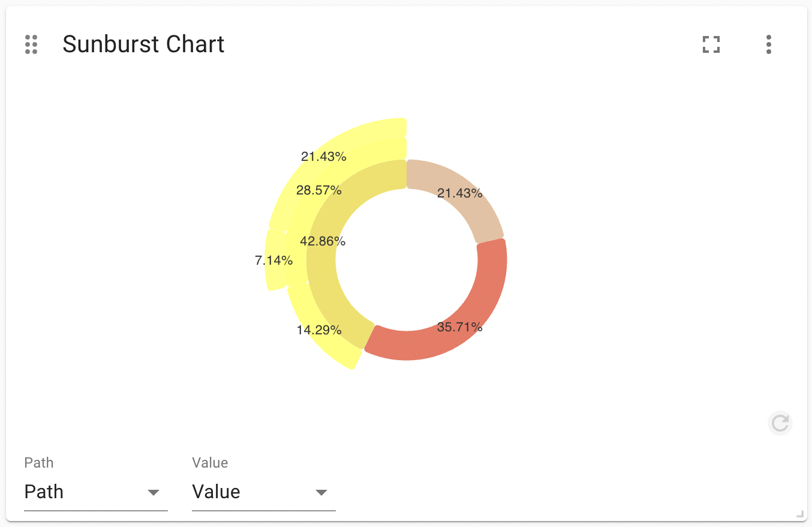Screen dimensions: 812x527
Task: Select the Value field combo box
Action: click(x=264, y=492)
